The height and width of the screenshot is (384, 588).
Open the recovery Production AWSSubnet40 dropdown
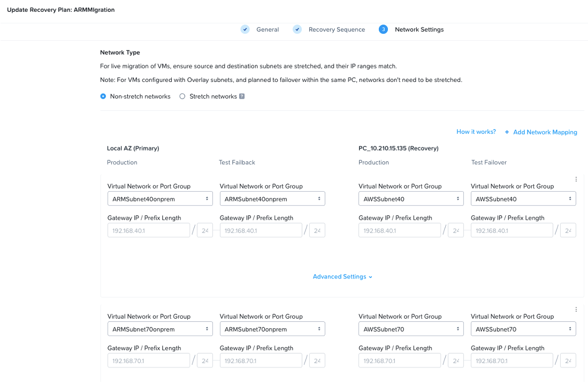(x=411, y=199)
